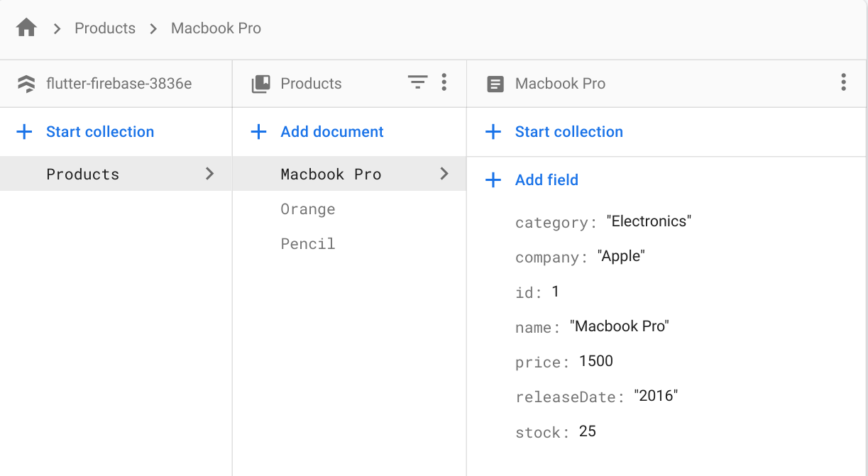This screenshot has height=476, width=868.
Task: Expand the Macbook Pro document row chevron
Action: coord(444,174)
